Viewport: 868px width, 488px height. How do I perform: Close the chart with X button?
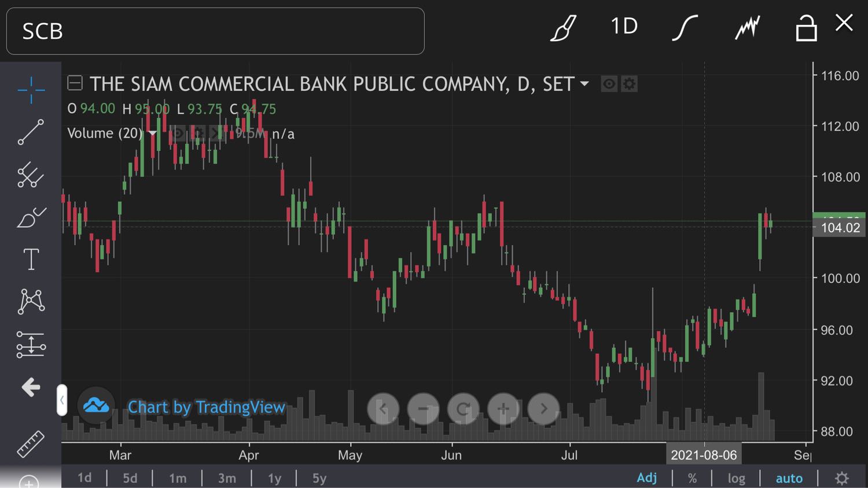pos(844,23)
